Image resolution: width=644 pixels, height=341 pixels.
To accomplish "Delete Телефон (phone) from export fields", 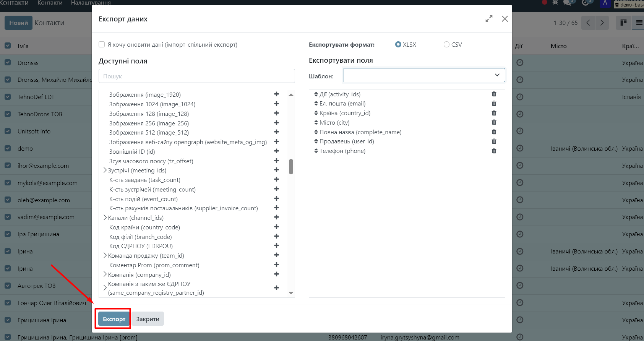I will tap(494, 151).
